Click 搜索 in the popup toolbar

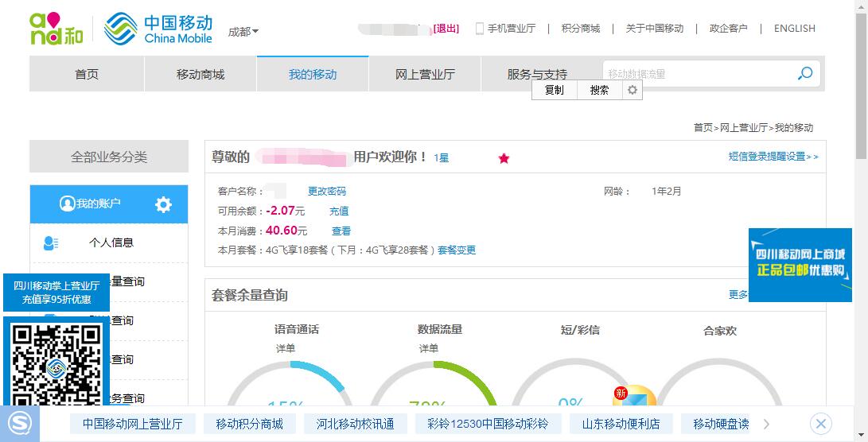tap(600, 90)
